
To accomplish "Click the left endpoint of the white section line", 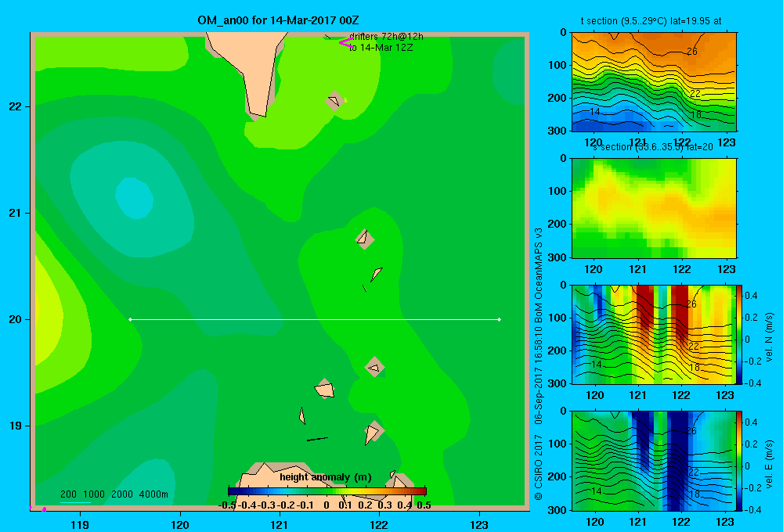I will pyautogui.click(x=130, y=319).
